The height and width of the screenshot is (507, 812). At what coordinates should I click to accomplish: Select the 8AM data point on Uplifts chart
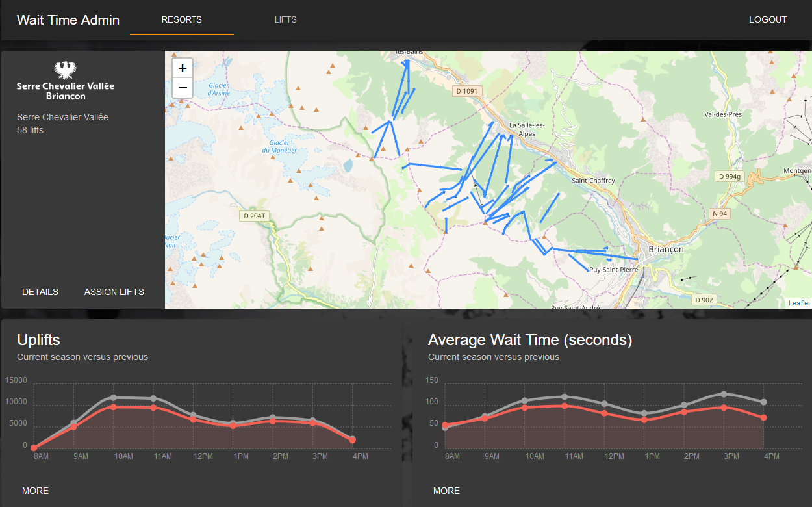(x=34, y=448)
